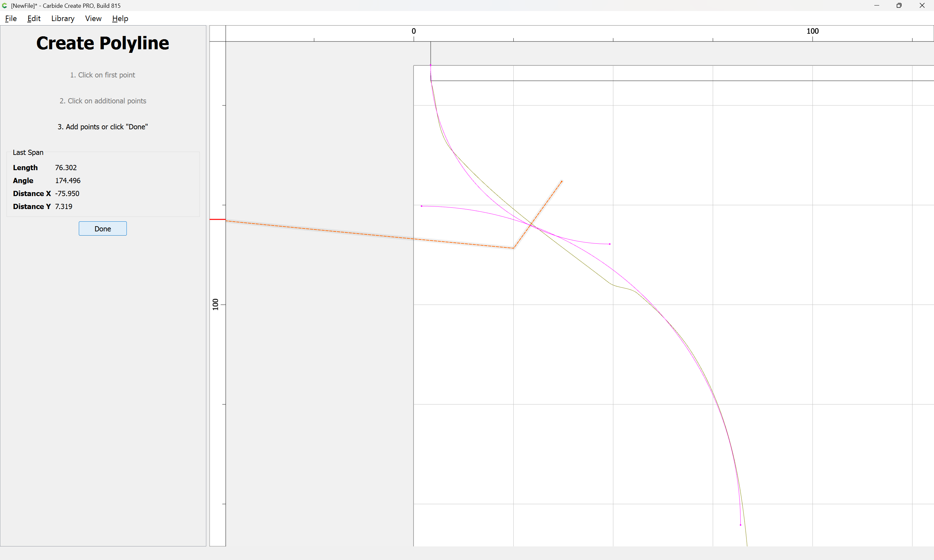Screen dimensions: 934x560
Task: Click the left endpoint of the short magenta curve
Action: tap(421, 206)
